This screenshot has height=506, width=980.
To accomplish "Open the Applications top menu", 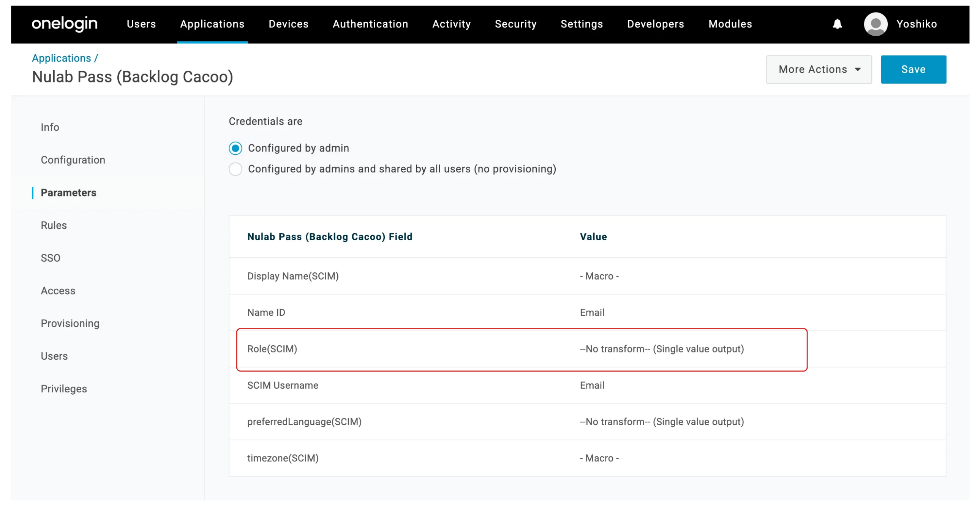I will pyautogui.click(x=212, y=24).
